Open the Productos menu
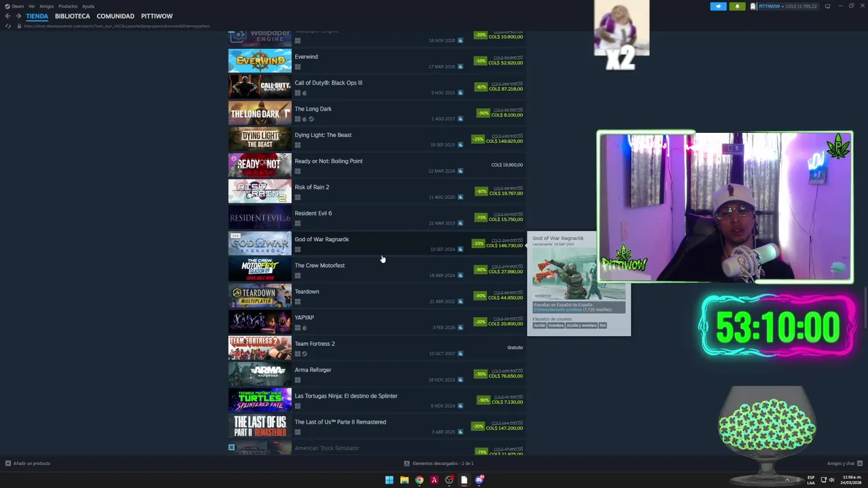This screenshot has width=868, height=488. click(68, 6)
